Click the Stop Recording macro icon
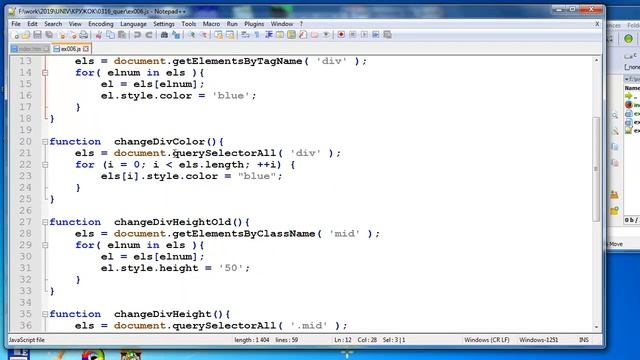 353,35
